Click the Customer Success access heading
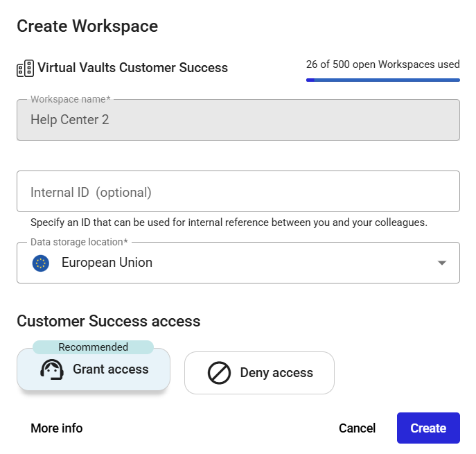Screen dimensions: 476x454 [x=109, y=322]
